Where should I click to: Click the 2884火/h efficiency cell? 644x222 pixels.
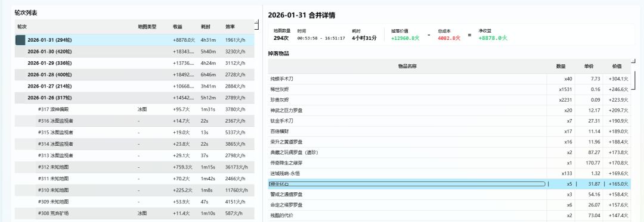tap(236, 86)
